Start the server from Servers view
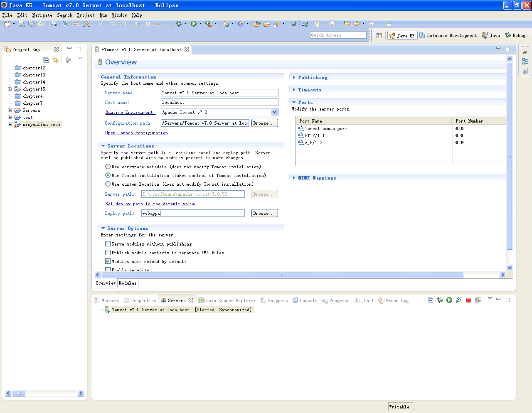 (x=449, y=300)
